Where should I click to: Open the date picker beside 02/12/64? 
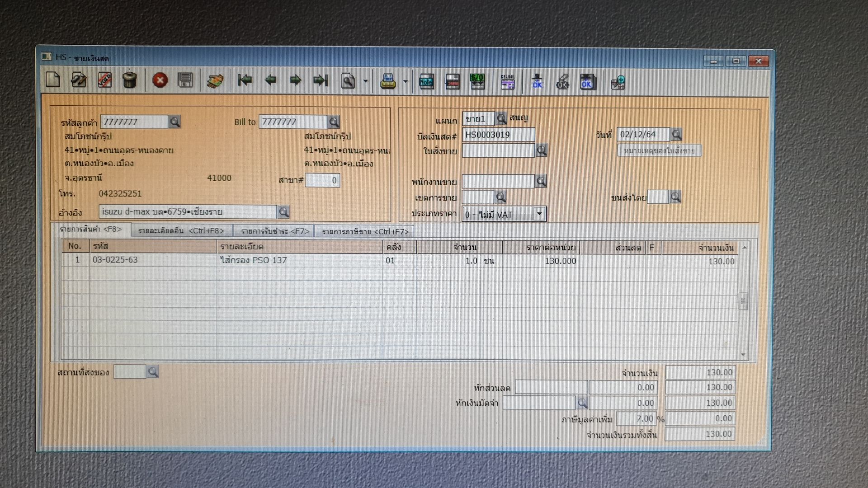(x=676, y=134)
